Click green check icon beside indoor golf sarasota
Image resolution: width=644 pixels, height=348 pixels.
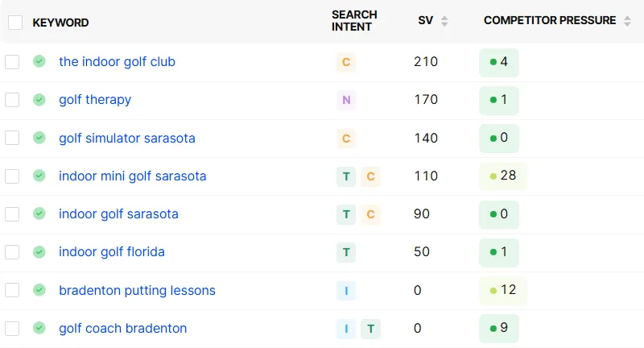tap(39, 213)
